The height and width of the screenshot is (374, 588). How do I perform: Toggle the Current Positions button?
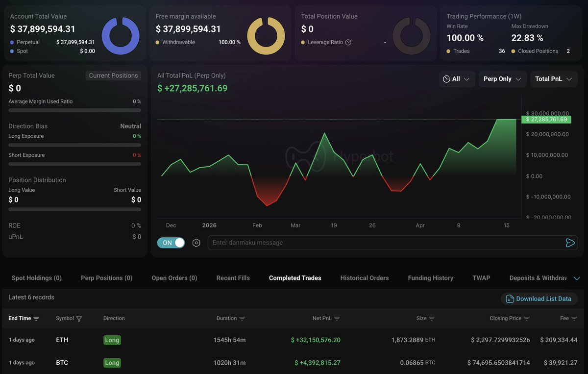[114, 75]
